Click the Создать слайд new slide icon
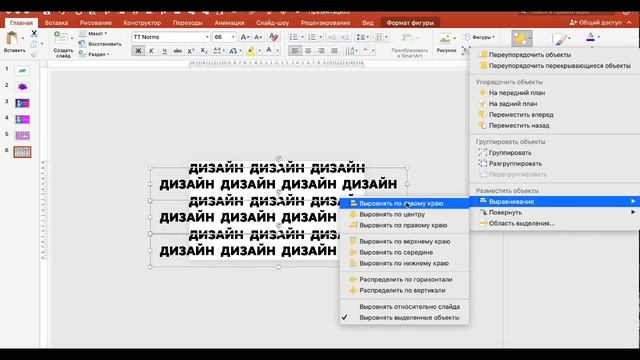The width and height of the screenshot is (640, 360). 61,38
